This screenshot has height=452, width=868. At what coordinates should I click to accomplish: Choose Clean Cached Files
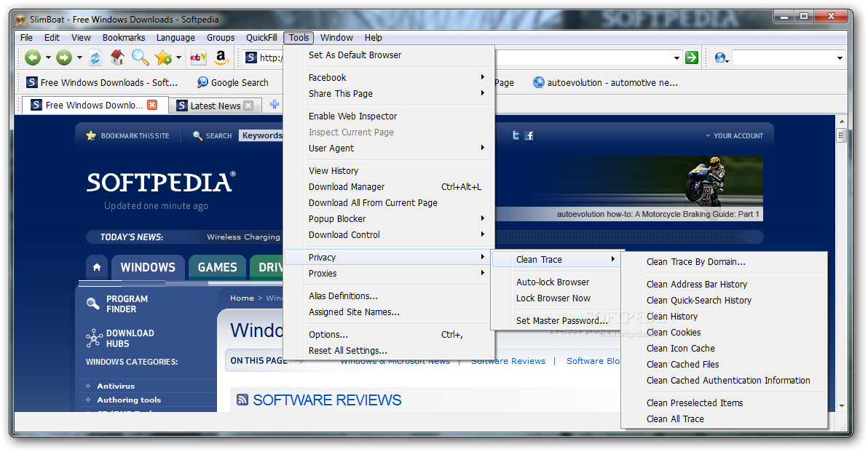point(724,365)
